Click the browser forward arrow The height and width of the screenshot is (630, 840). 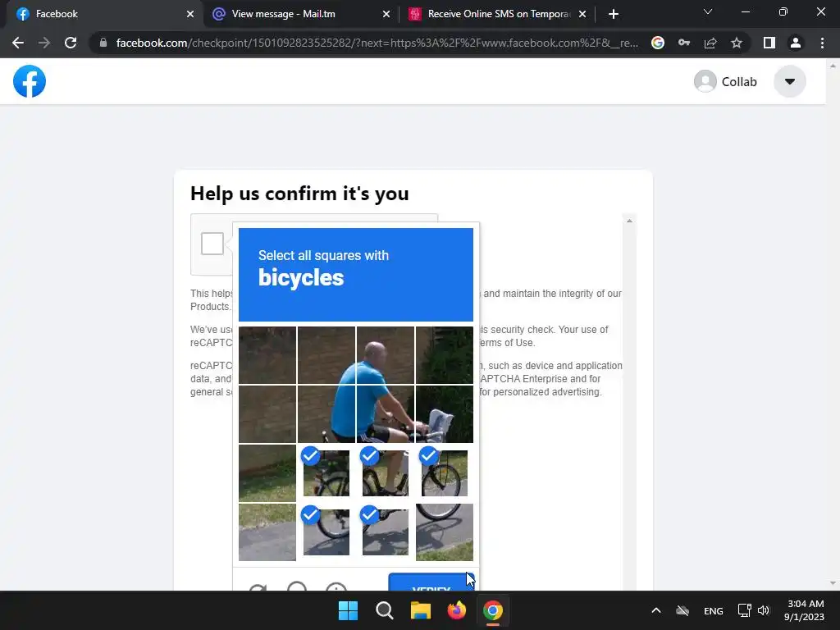coord(44,43)
